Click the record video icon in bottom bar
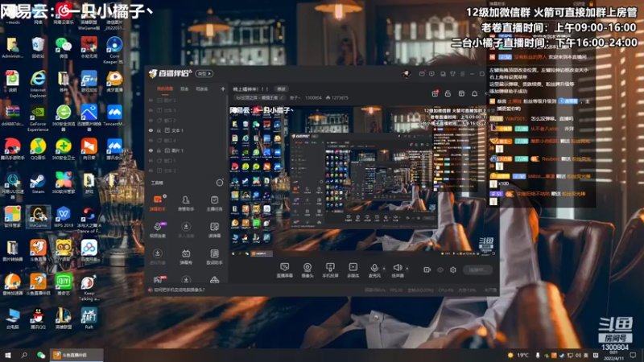 pyautogui.click(x=427, y=269)
